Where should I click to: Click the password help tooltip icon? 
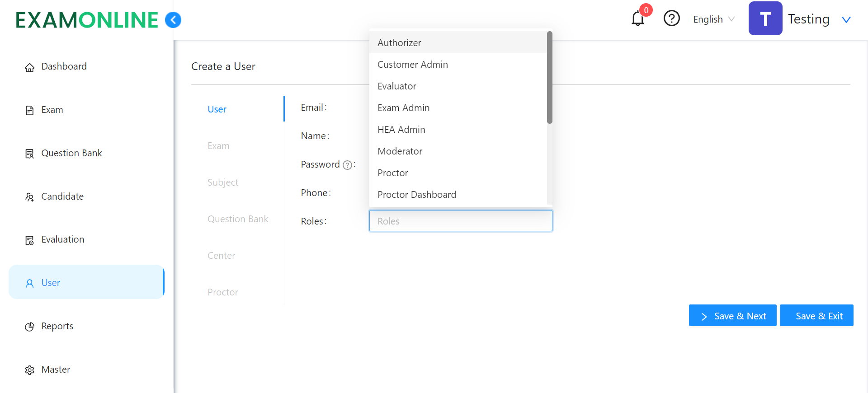347,165
